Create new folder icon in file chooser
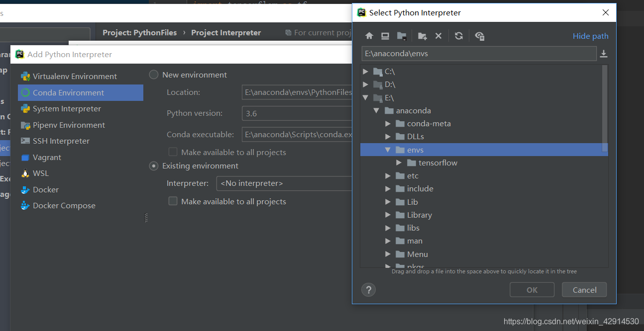Viewport: 644px width, 331px height. coord(422,36)
